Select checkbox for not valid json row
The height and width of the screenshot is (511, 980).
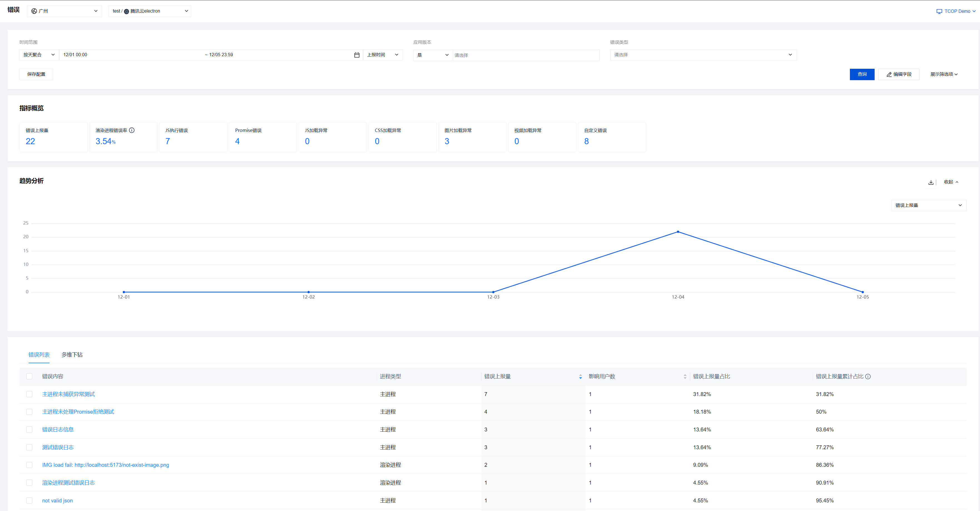click(x=29, y=500)
